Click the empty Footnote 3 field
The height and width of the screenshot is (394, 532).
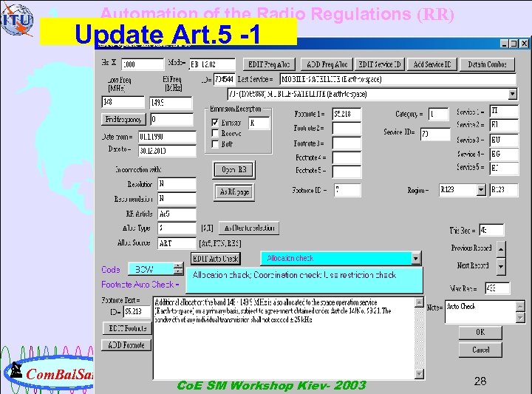click(347, 143)
